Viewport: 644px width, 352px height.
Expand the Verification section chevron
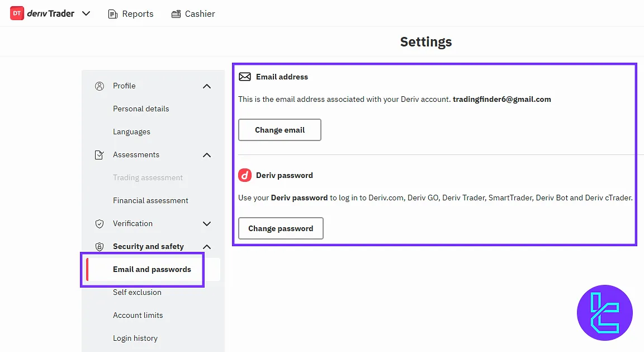click(x=207, y=224)
